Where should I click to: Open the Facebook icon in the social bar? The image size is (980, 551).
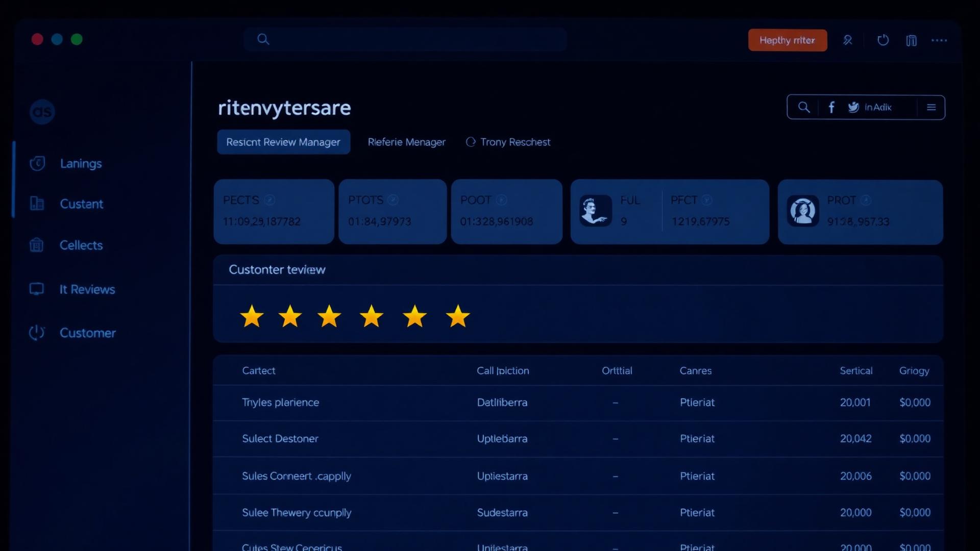point(831,107)
